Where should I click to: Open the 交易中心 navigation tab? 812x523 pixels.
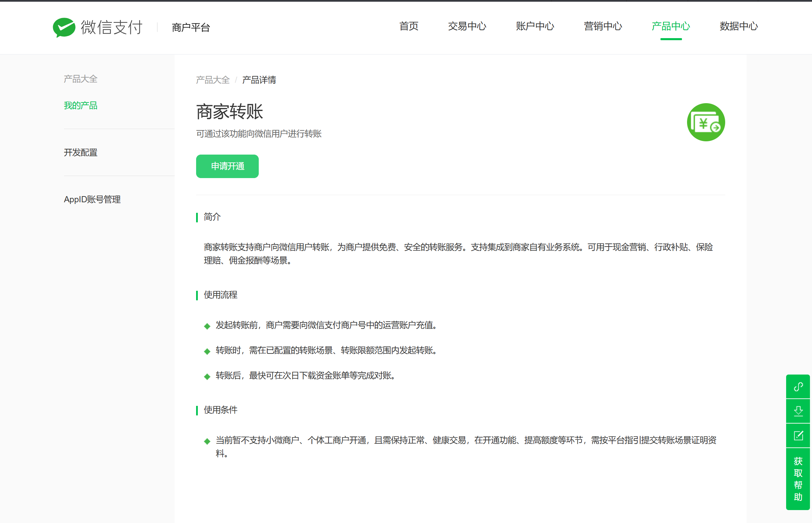[x=467, y=26]
